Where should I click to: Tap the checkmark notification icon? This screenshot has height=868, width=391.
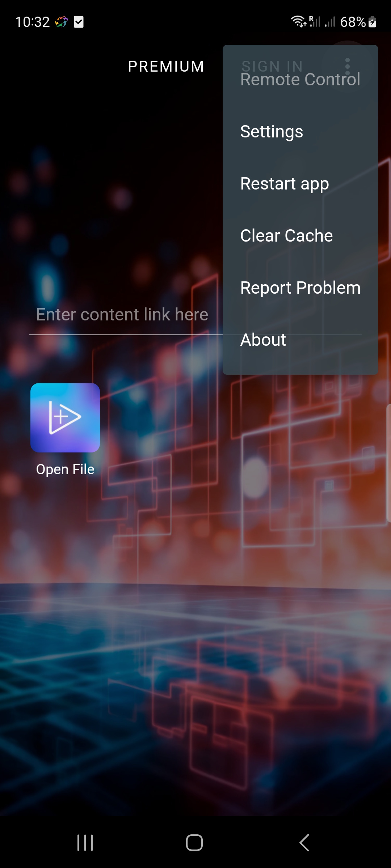(79, 22)
